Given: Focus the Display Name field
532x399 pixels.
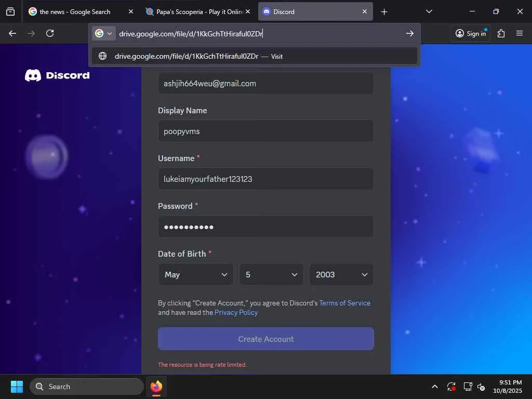Looking at the screenshot, I should click(265, 131).
